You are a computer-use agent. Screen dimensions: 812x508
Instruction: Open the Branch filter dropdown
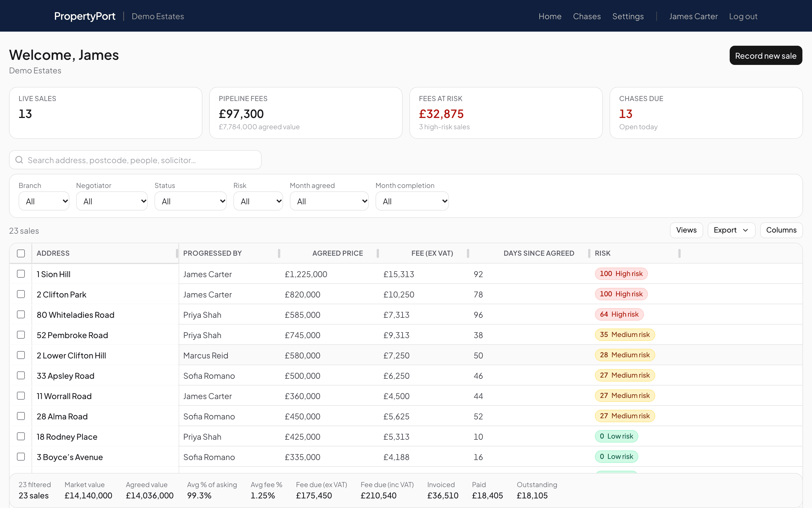(44, 201)
